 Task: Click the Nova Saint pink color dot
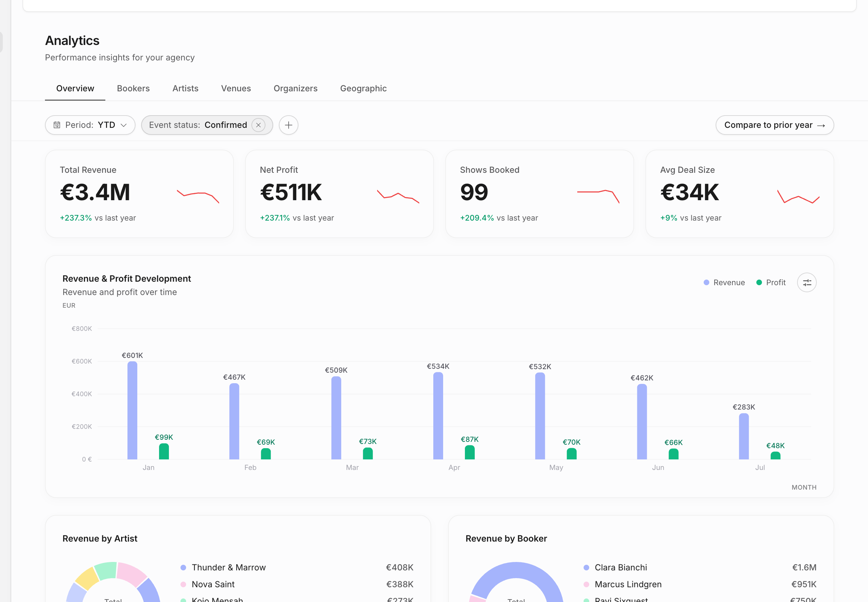click(183, 584)
